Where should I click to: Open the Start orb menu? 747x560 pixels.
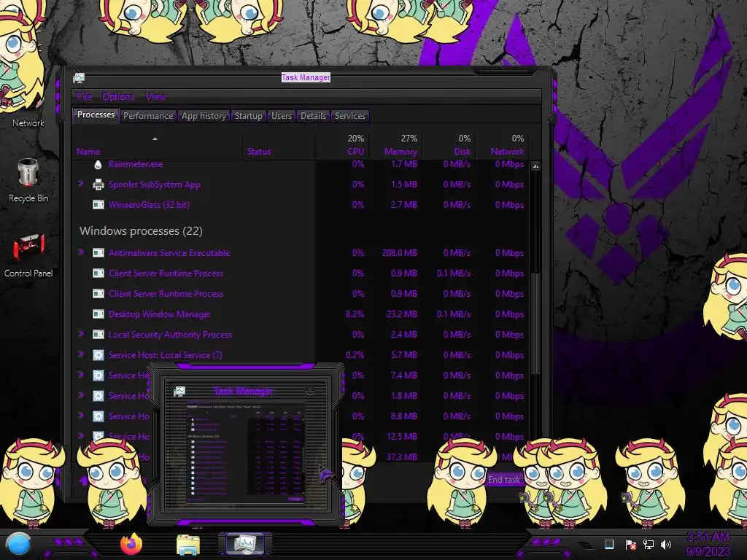coord(18,545)
